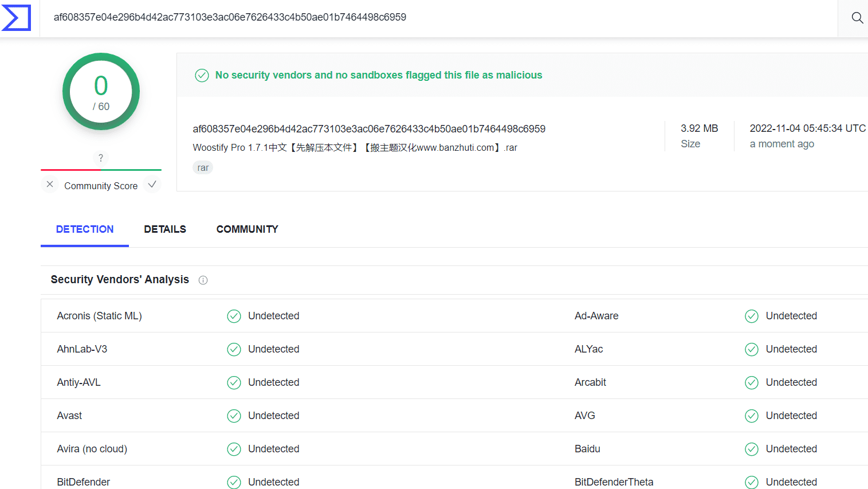Click the Ad-Aware undetected check icon
This screenshot has width=868, height=489.
(x=752, y=316)
